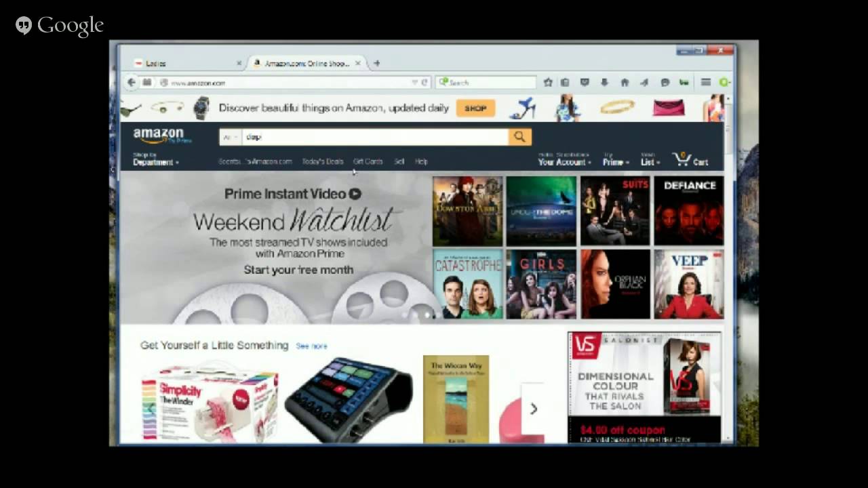
Task: Open Today's Deals link
Action: [x=323, y=161]
